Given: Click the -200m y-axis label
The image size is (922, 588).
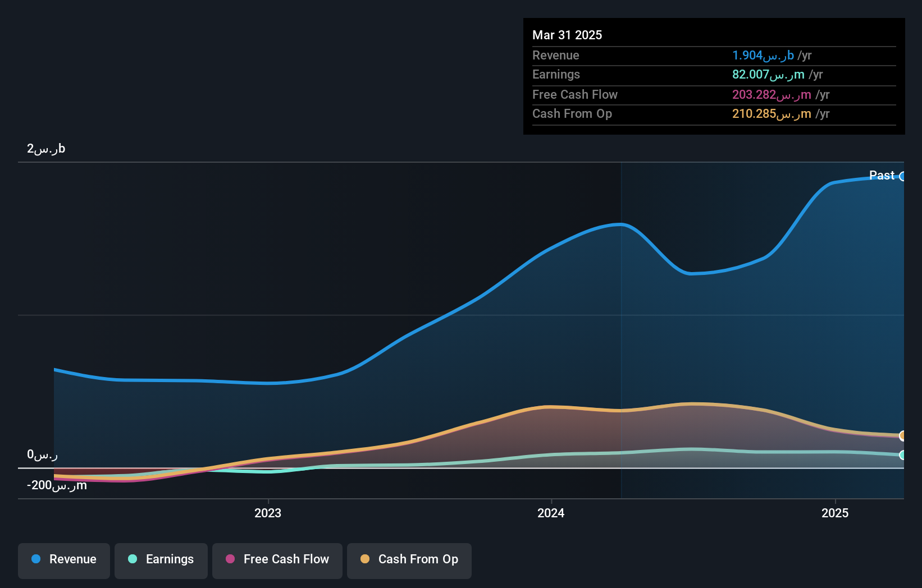Looking at the screenshot, I should 57,485.
